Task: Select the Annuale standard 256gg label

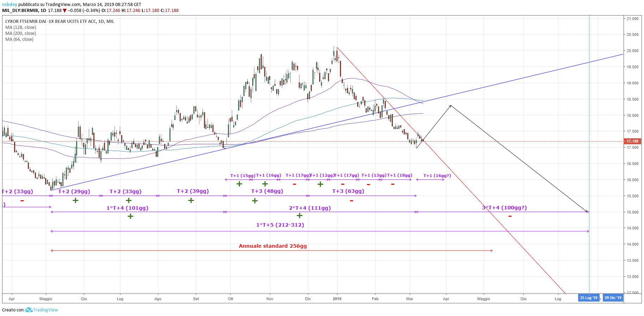Action: click(x=273, y=246)
